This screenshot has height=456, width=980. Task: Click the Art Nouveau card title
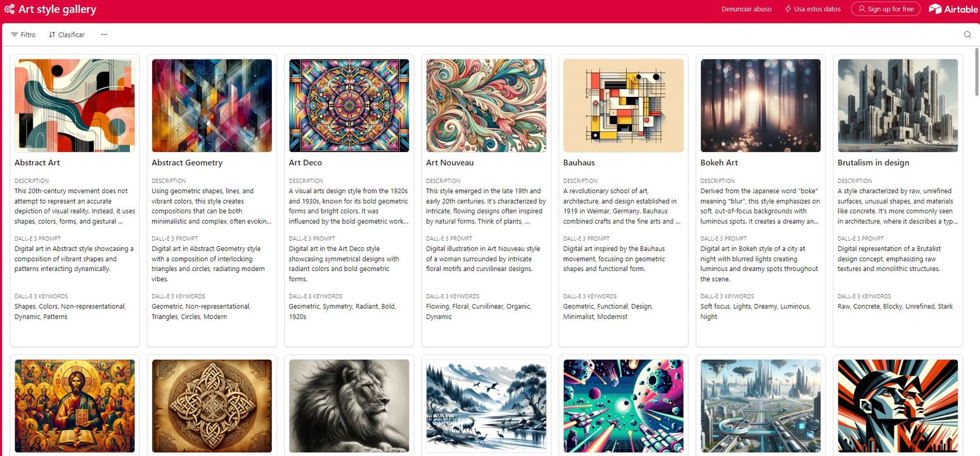tap(450, 163)
